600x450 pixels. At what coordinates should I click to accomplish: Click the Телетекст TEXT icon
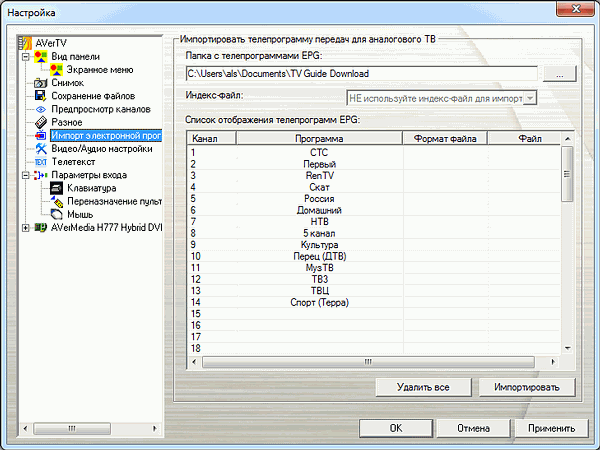tap(41, 162)
